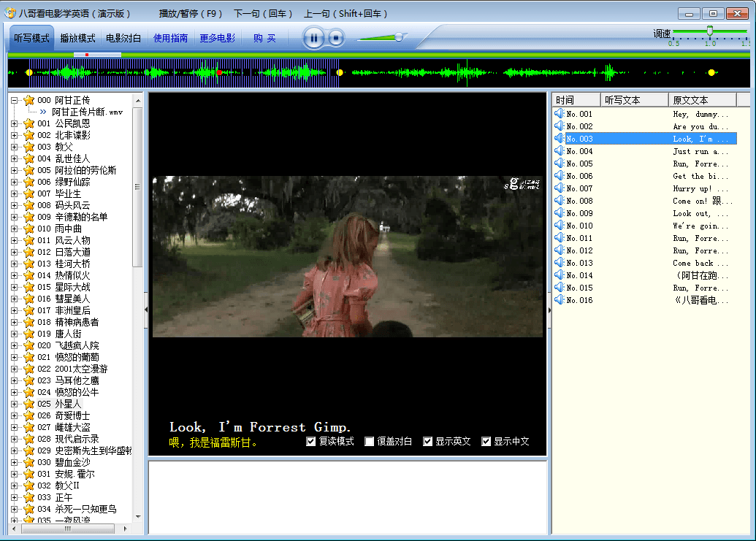Adjust the 调速 speed slider handle
The image size is (756, 541).
click(x=709, y=31)
